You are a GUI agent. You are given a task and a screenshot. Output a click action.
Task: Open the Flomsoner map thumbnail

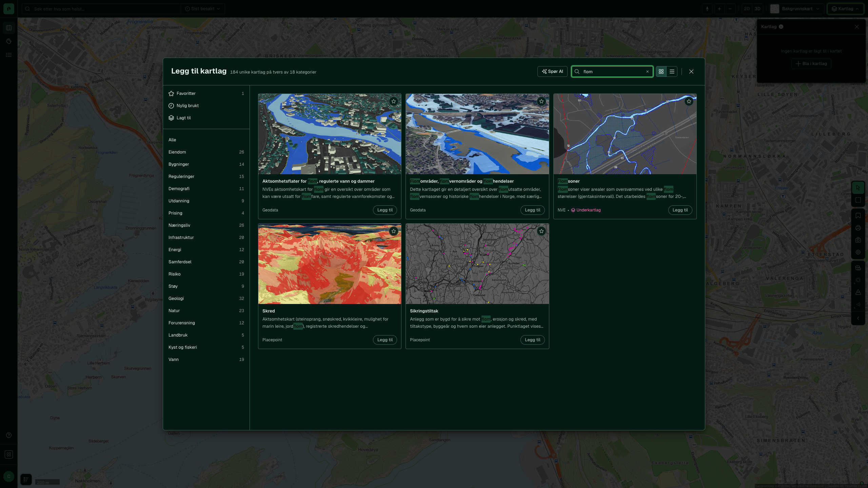coord(625,134)
